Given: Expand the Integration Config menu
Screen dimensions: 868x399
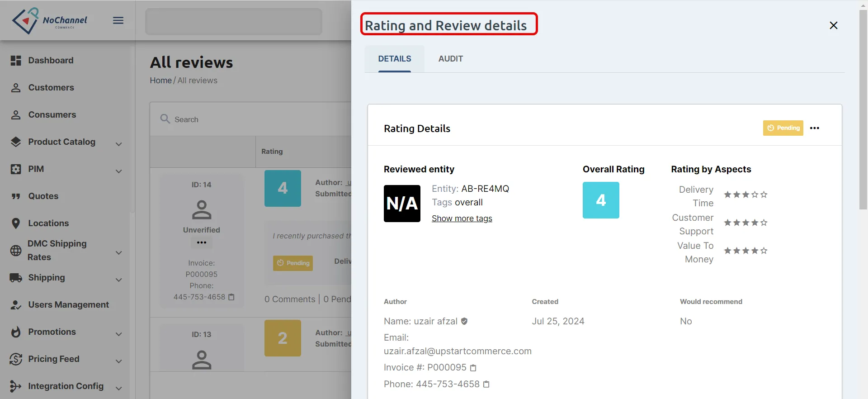Looking at the screenshot, I should [119, 389].
